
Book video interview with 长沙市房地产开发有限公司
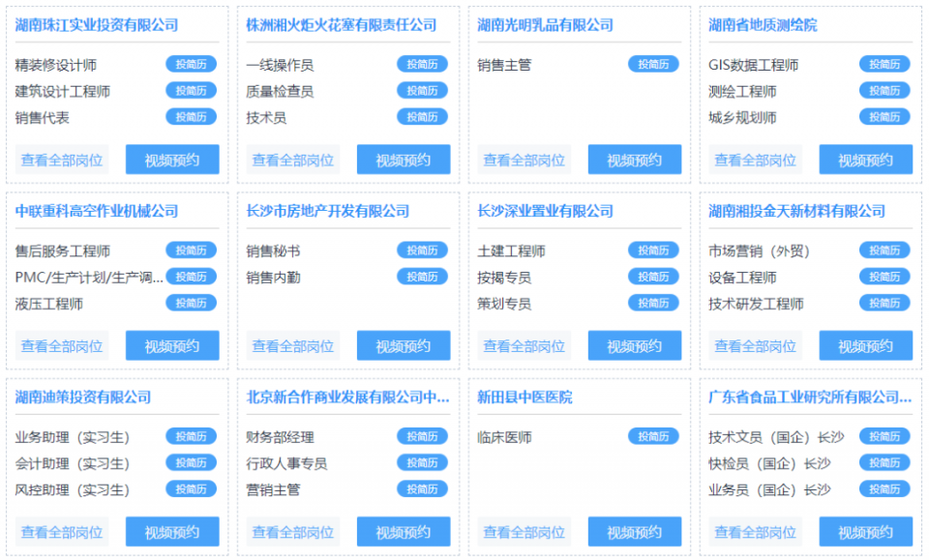[x=404, y=345]
